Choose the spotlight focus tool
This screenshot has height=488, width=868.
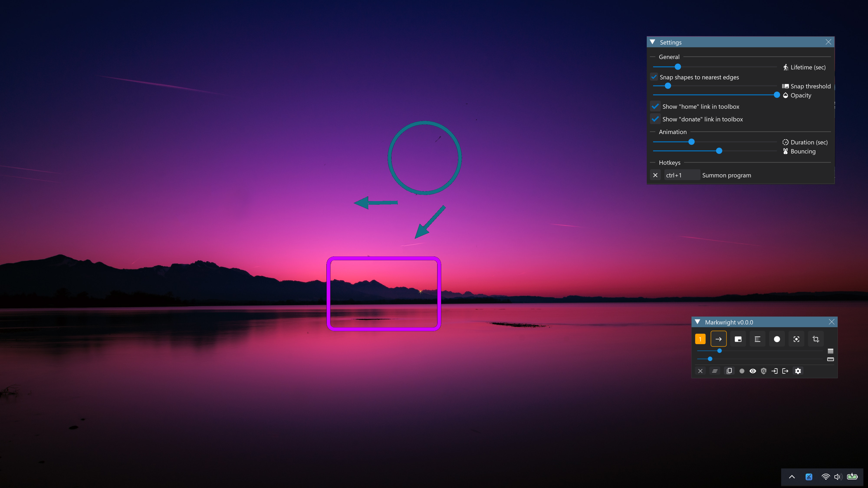coord(797,339)
